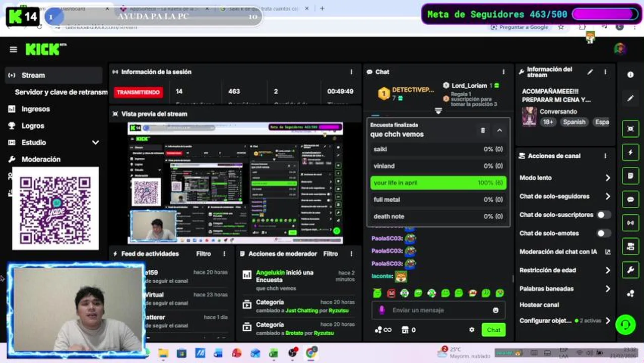Click the Hostear canal option
This screenshot has height=363, width=644.
point(539,305)
